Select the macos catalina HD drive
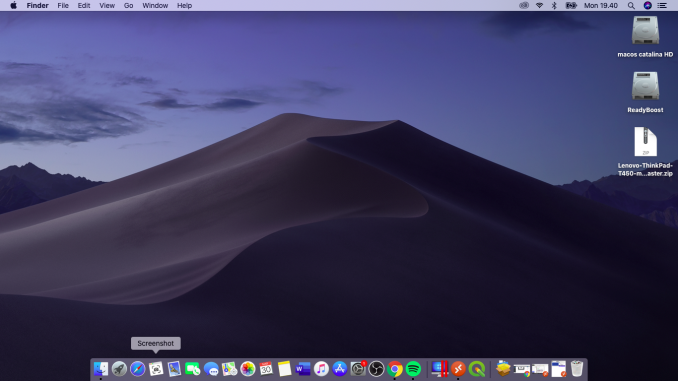 645,36
